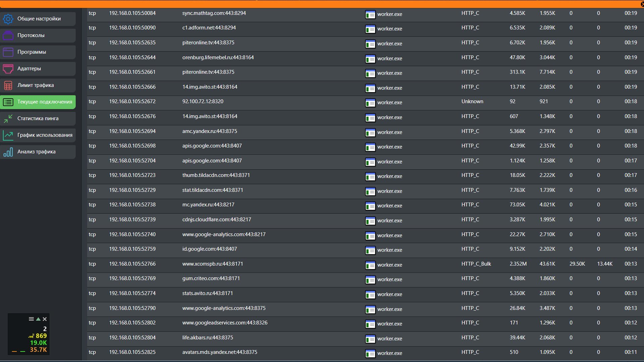Click the gear icon for Общие настройки
644x362 pixels.
click(8, 19)
